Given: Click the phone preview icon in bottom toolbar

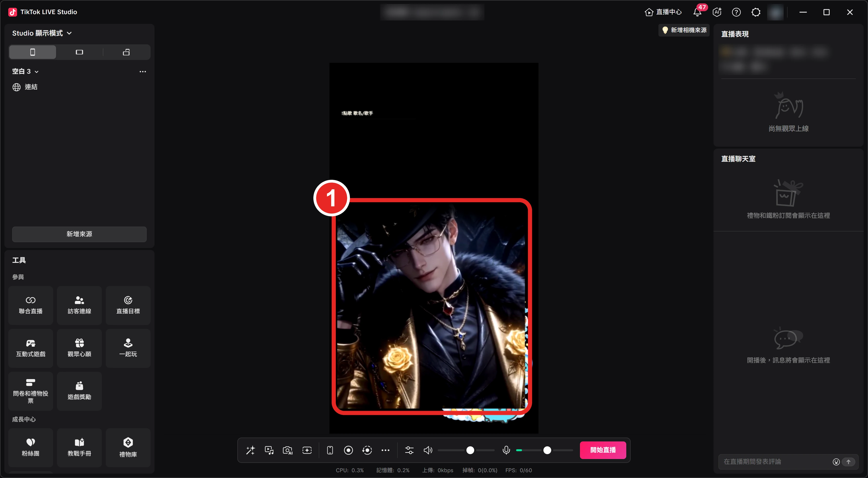Looking at the screenshot, I should pyautogui.click(x=330, y=450).
